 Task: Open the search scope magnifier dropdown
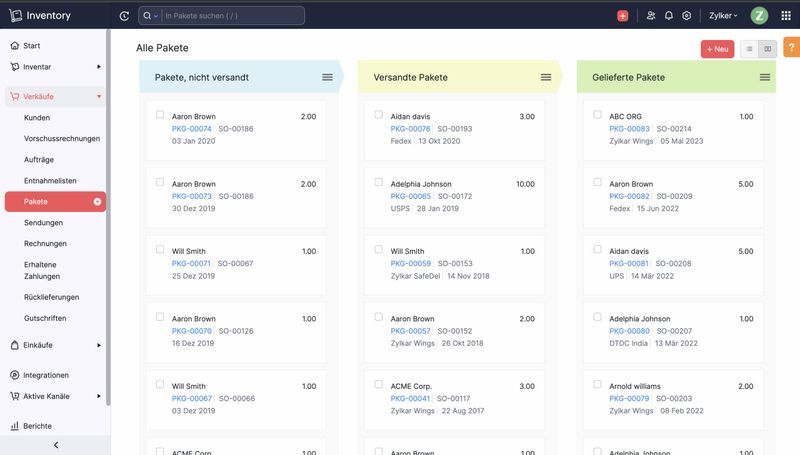pyautogui.click(x=150, y=16)
